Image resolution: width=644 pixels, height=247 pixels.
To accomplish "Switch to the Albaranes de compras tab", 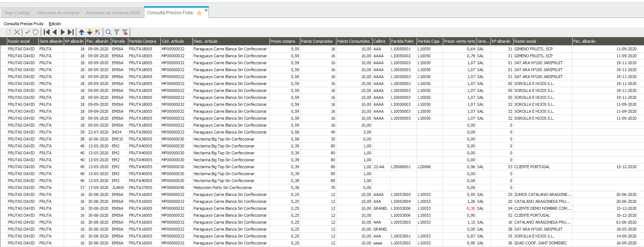I will point(58,13).
